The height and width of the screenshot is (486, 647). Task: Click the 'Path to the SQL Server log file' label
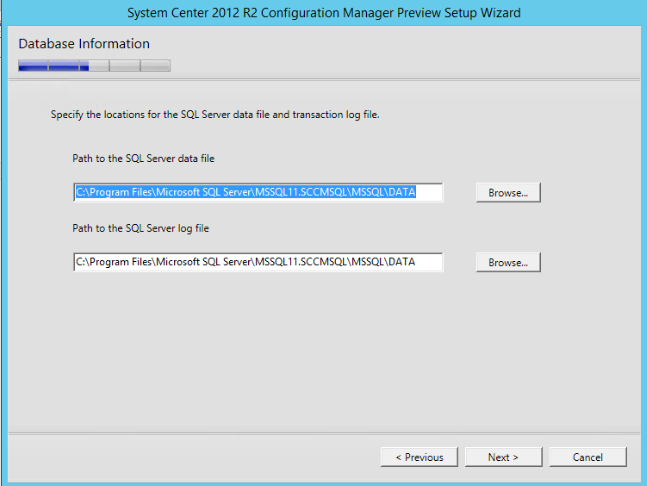(x=140, y=228)
